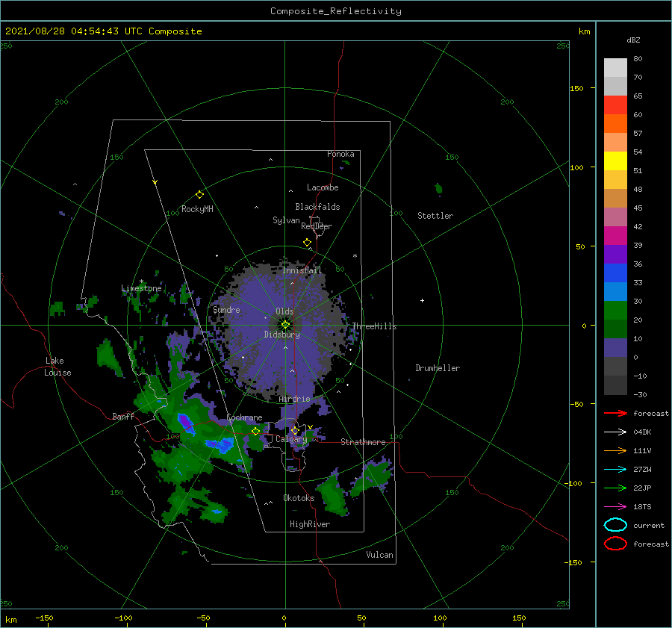Click the yellow diamond marker near RockyMH

[x=199, y=195]
